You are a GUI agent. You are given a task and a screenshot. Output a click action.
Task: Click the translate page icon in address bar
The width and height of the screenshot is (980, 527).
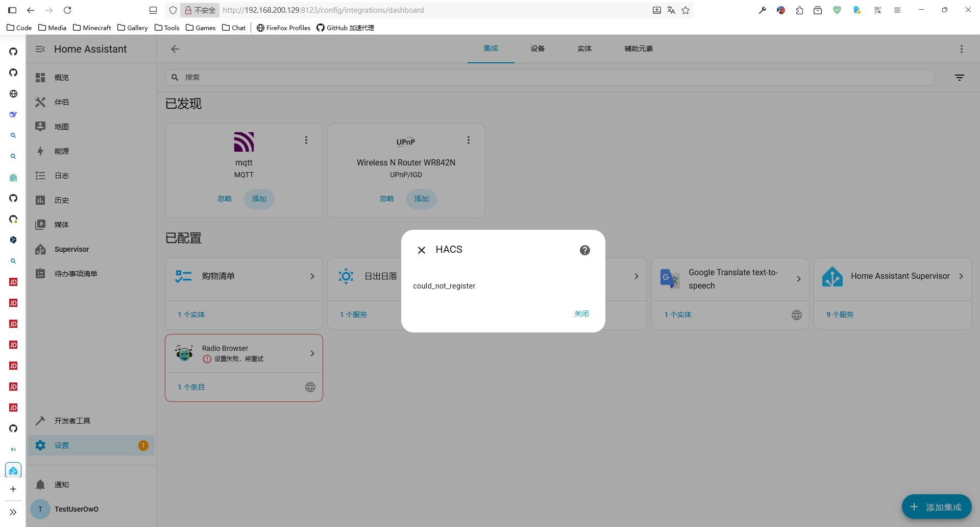pyautogui.click(x=671, y=10)
